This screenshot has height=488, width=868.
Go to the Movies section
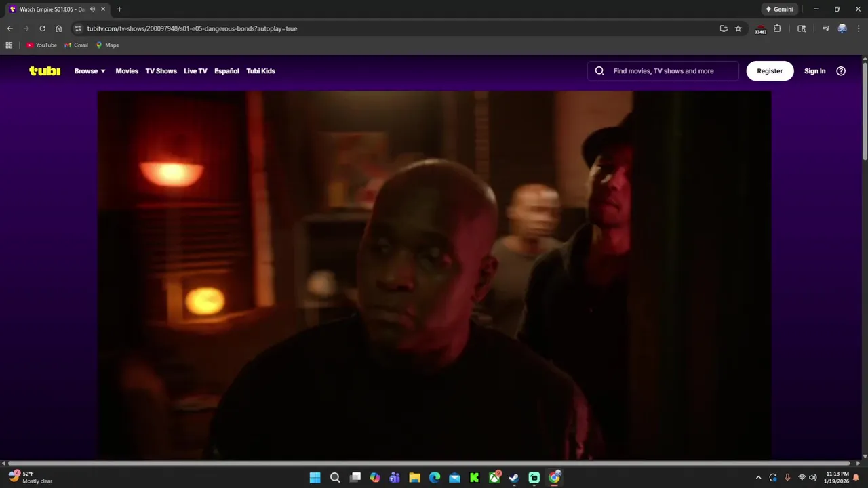point(127,71)
